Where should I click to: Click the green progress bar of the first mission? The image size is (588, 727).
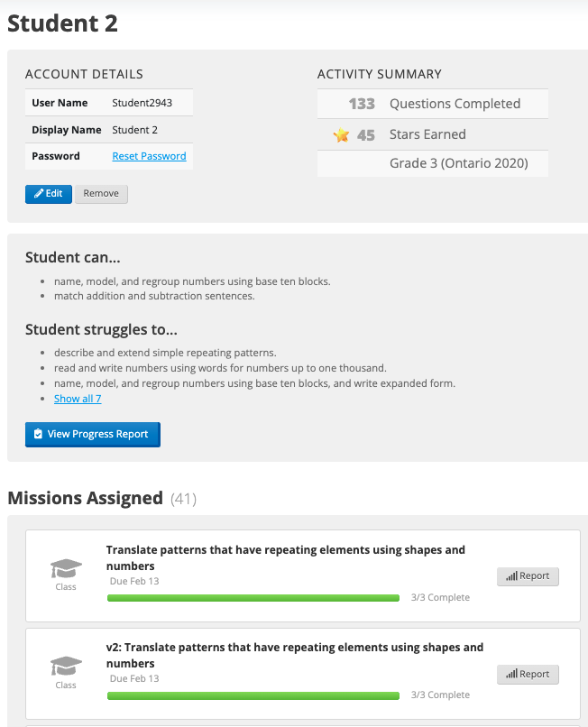pos(253,597)
